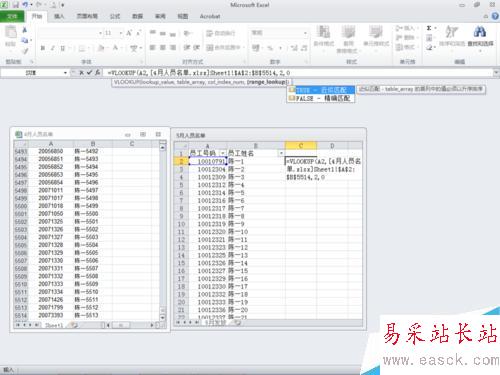The image size is (500, 375).
Task: Open filter dropdown on column A header
Action: (223, 153)
